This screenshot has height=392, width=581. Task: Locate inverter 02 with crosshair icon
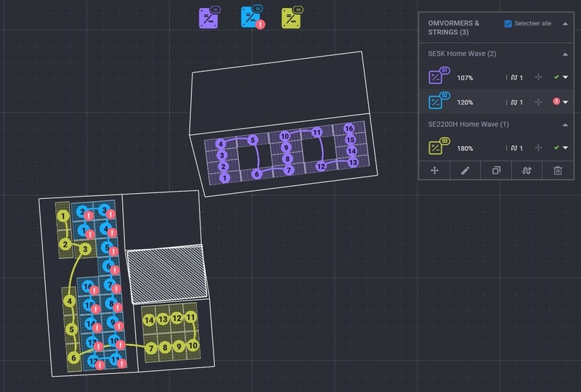[538, 102]
